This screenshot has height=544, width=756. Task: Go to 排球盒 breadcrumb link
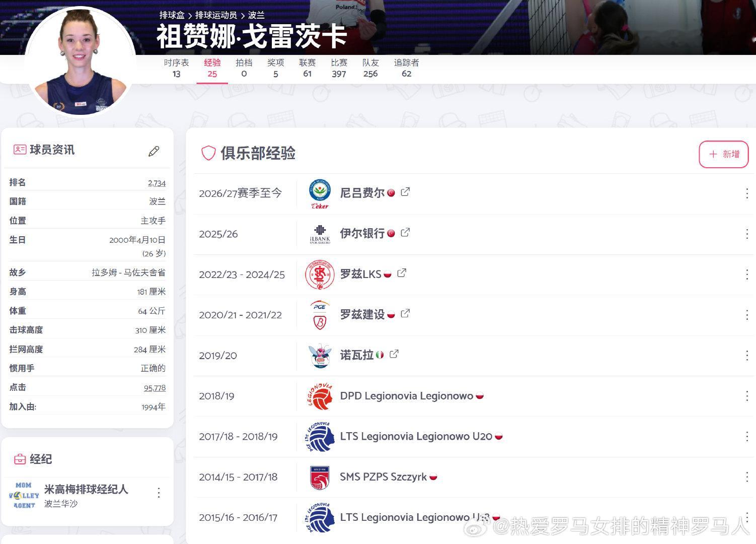click(x=172, y=15)
